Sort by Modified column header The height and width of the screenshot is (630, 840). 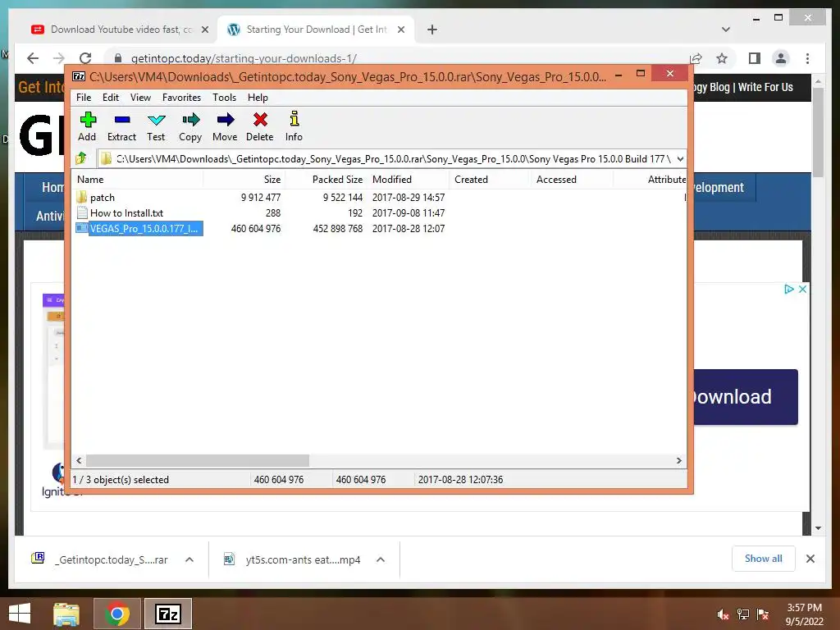coord(409,180)
